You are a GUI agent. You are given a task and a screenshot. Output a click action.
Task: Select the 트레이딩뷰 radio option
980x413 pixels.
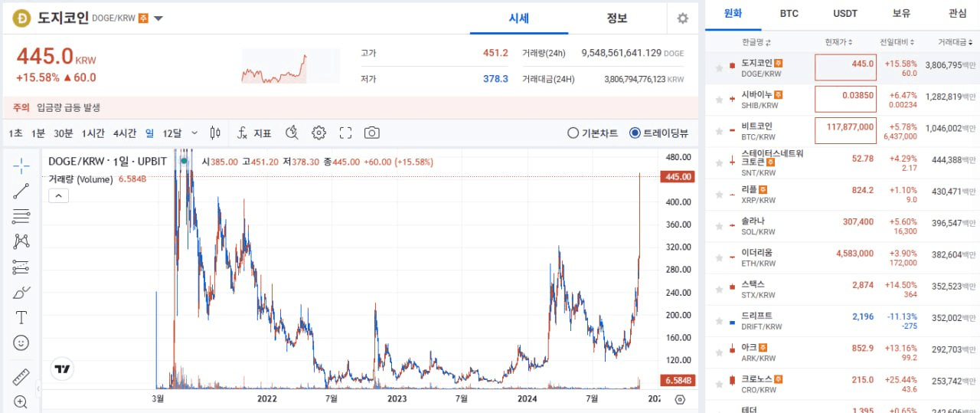click(x=658, y=133)
